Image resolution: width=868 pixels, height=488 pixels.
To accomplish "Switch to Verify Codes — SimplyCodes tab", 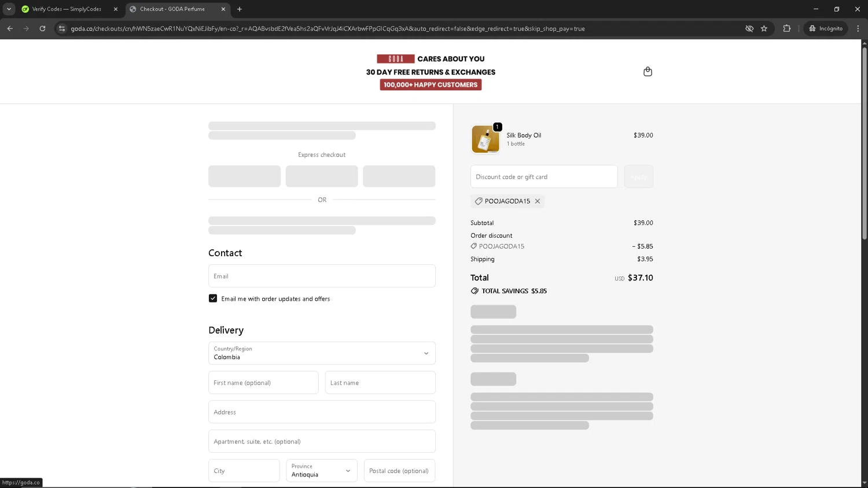I will tap(67, 9).
